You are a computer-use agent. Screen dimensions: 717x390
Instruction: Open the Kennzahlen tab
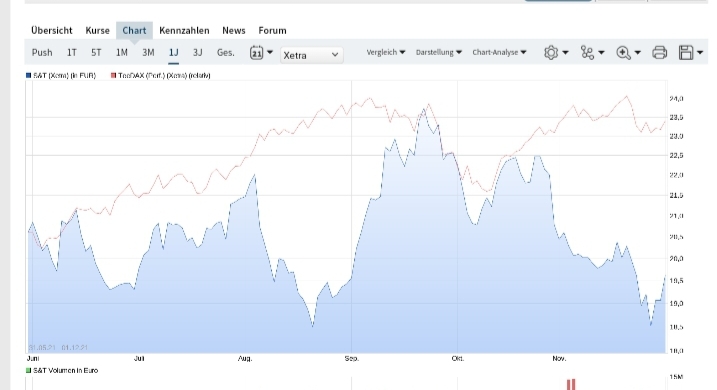184,31
